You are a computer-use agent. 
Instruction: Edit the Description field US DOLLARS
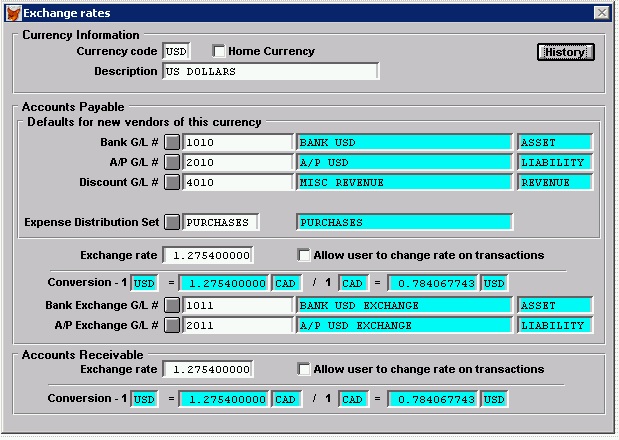pyautogui.click(x=270, y=71)
